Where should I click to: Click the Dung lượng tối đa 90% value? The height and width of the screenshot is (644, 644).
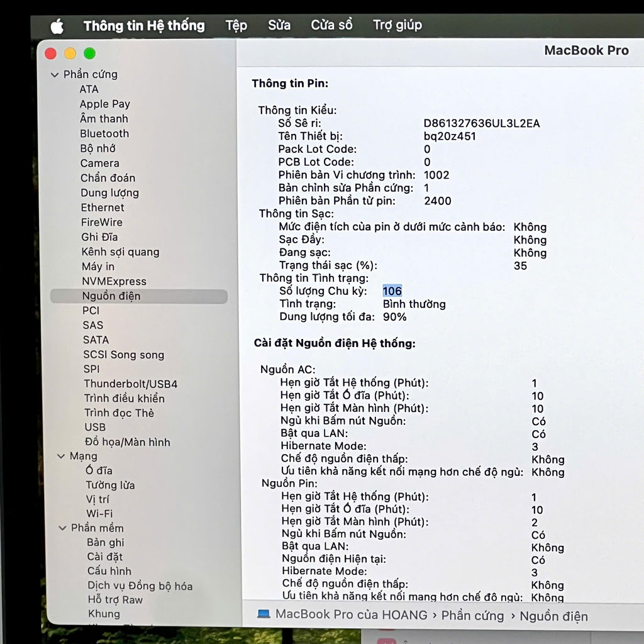(395, 317)
